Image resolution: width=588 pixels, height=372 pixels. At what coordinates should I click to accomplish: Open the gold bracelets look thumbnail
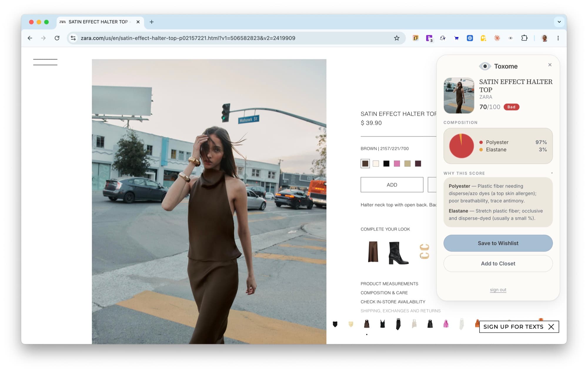(424, 252)
